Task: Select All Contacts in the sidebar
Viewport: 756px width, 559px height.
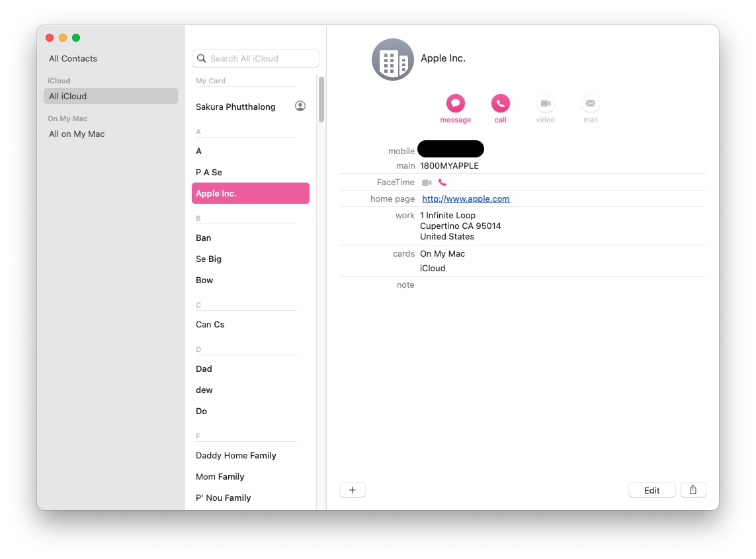Action: tap(73, 59)
